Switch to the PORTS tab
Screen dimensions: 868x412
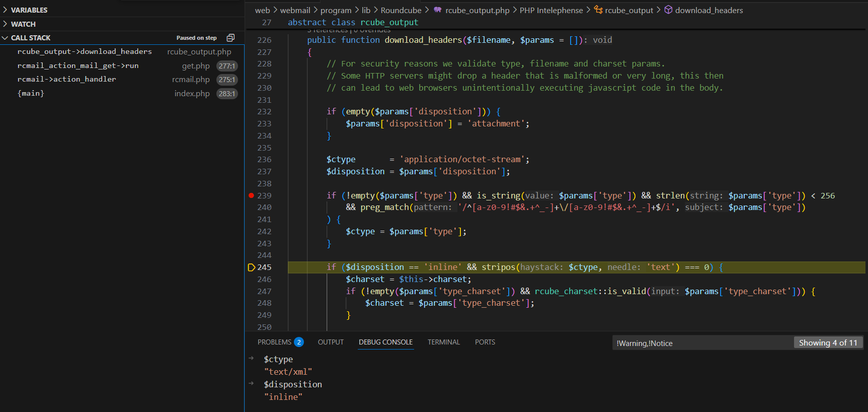coord(485,342)
